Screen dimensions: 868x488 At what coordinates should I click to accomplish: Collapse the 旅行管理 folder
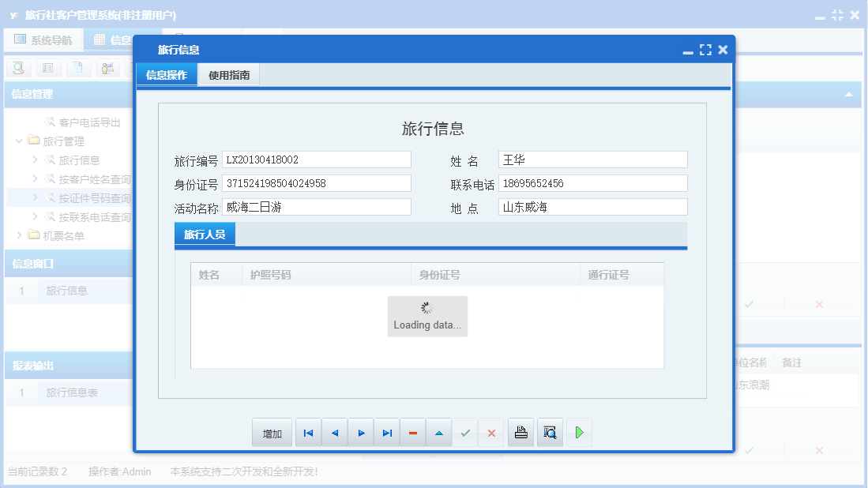click(18, 141)
